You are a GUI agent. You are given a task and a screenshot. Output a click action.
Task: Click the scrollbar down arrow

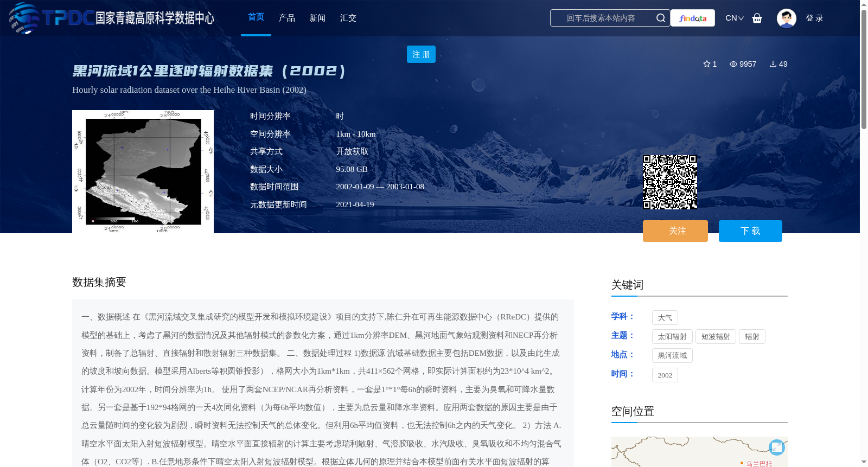864,462
